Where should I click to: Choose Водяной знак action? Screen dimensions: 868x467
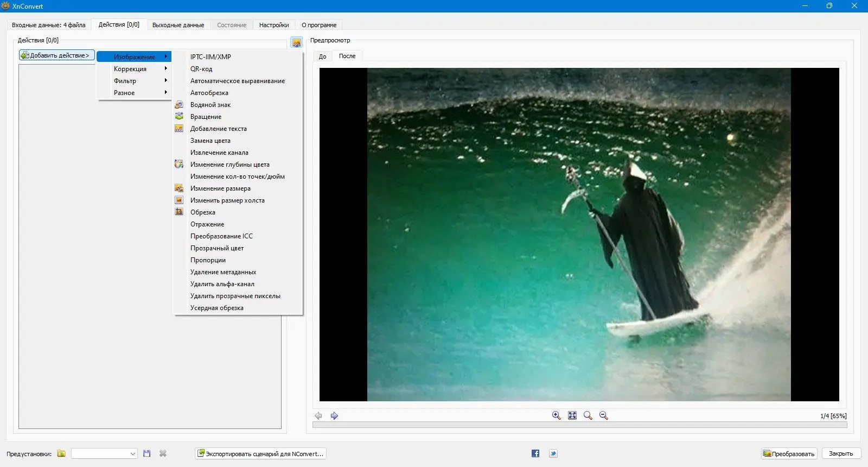[x=238, y=105]
